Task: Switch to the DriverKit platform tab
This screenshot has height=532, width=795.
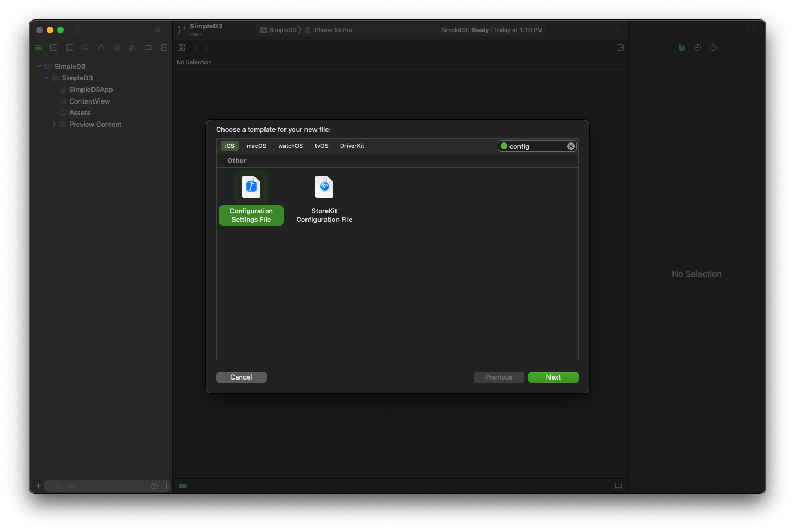Action: pyautogui.click(x=352, y=146)
